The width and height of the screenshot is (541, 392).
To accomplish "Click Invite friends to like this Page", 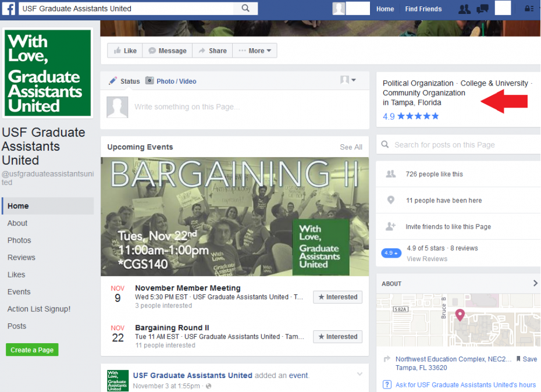I will pyautogui.click(x=448, y=227).
